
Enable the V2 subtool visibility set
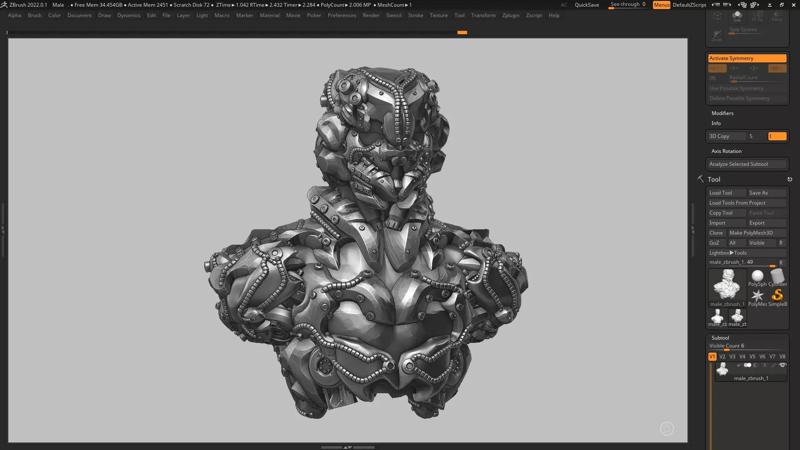722,356
